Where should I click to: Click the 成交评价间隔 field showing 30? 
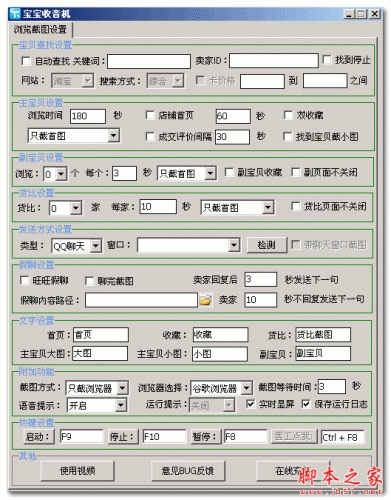(x=232, y=137)
